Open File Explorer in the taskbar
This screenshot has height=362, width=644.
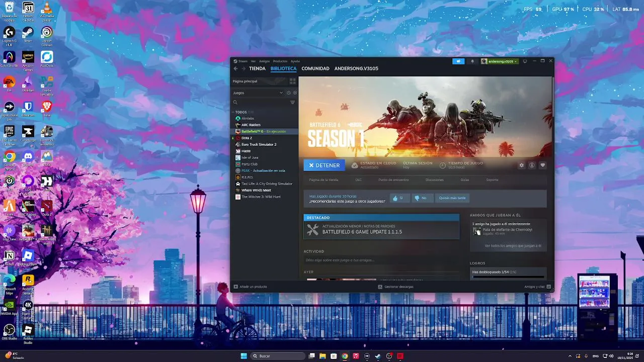pyautogui.click(x=323, y=356)
